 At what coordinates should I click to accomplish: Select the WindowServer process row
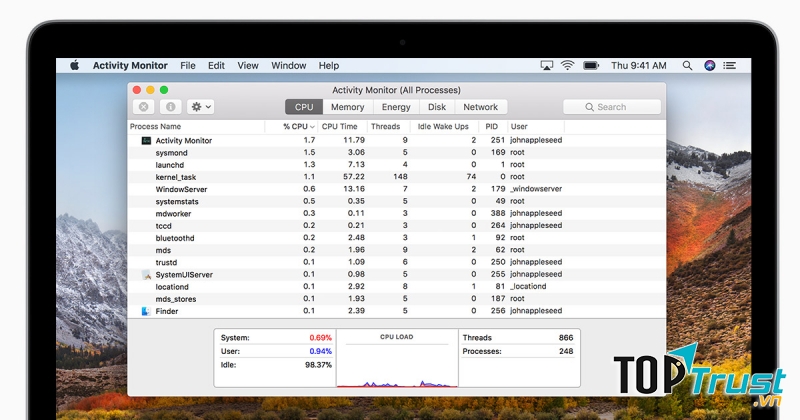pos(396,189)
